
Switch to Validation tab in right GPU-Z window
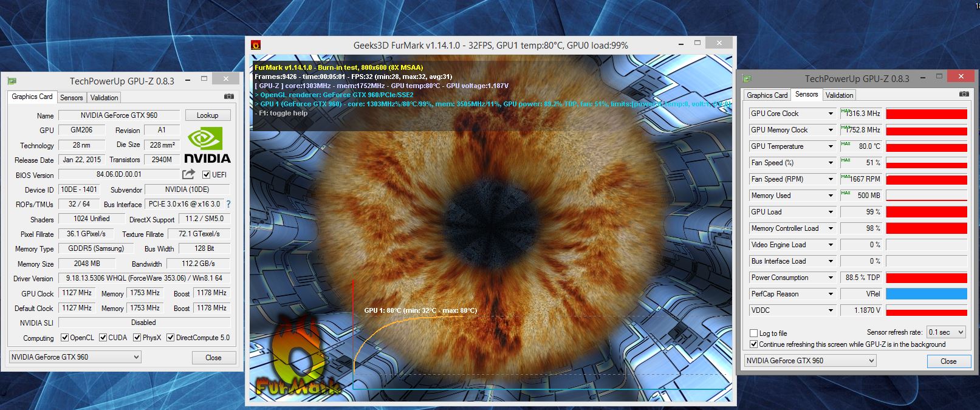pyautogui.click(x=840, y=95)
